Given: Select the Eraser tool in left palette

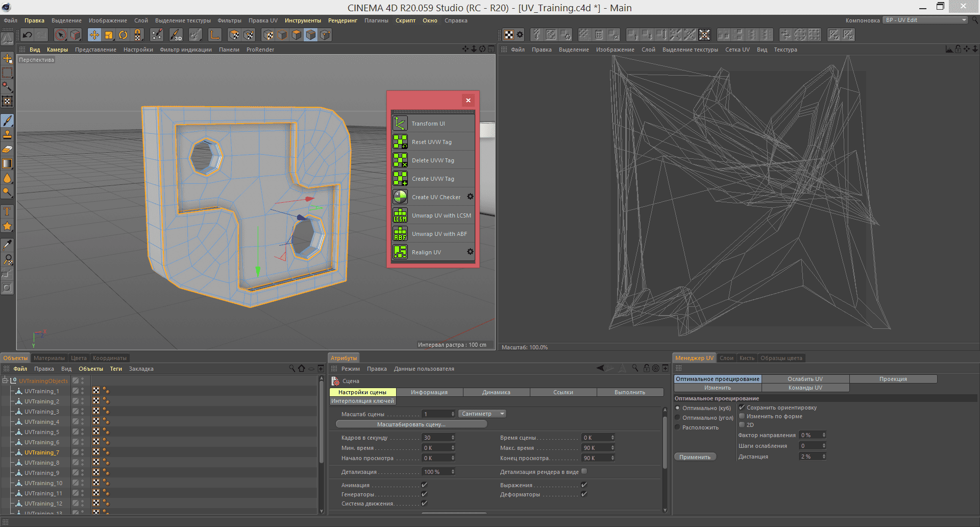Looking at the screenshot, I should tap(7, 149).
